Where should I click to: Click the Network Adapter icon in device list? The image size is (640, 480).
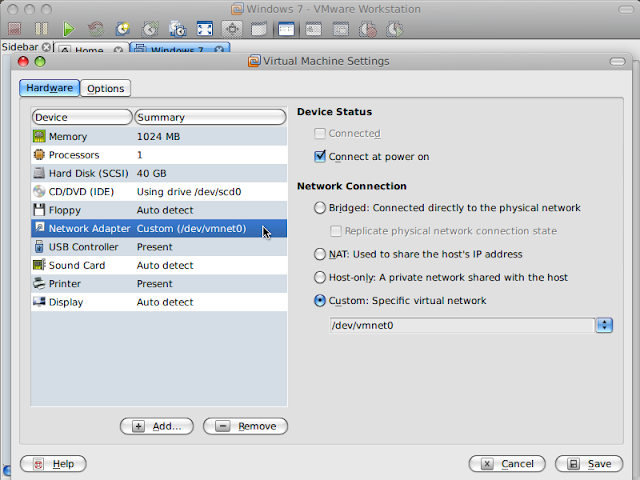click(39, 228)
